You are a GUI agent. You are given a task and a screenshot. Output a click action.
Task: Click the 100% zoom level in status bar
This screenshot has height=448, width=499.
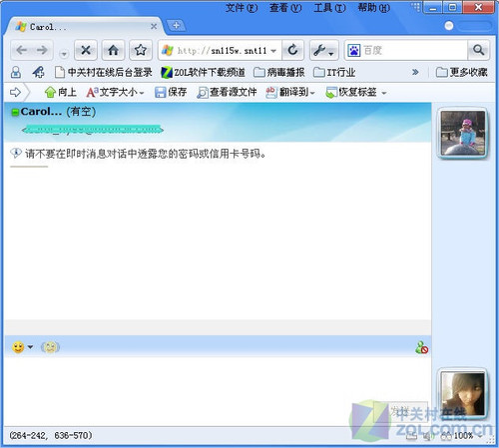coord(463,435)
